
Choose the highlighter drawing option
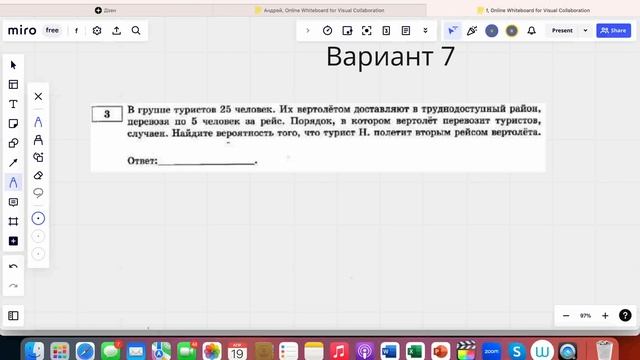[x=38, y=140]
